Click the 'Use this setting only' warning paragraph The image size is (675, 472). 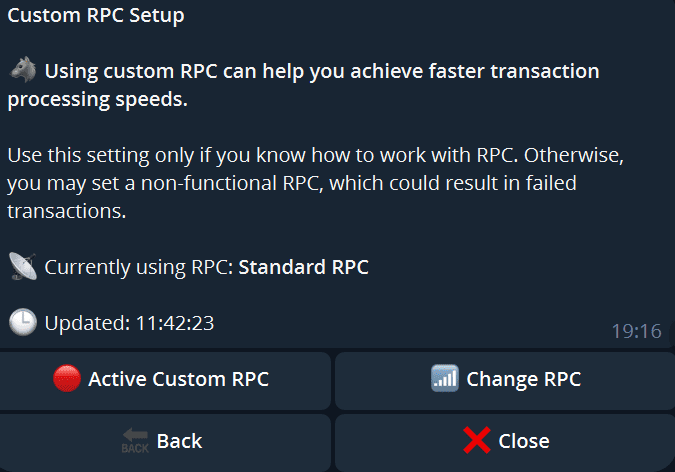click(316, 183)
